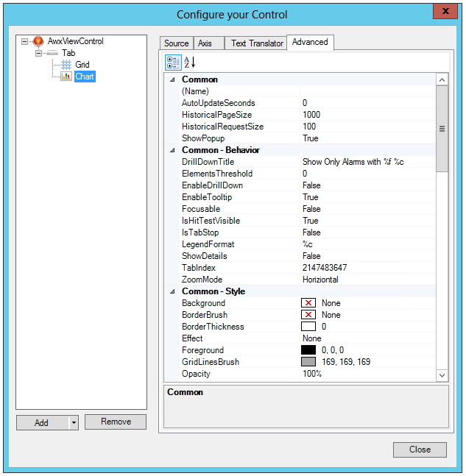Collapse the Common - Style category
Screen dimensions: 466x476
pyautogui.click(x=172, y=291)
